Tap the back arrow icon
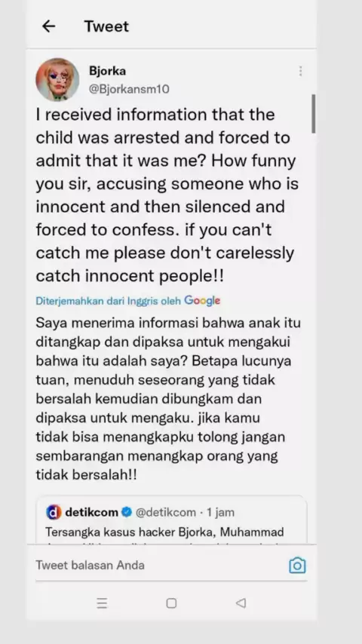Image resolution: width=362 pixels, height=644 pixels. [48, 26]
